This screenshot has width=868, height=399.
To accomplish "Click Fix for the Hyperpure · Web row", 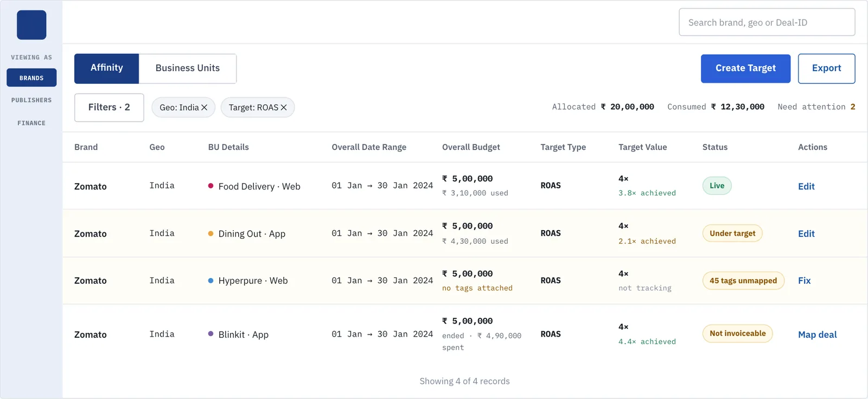I will (x=804, y=281).
